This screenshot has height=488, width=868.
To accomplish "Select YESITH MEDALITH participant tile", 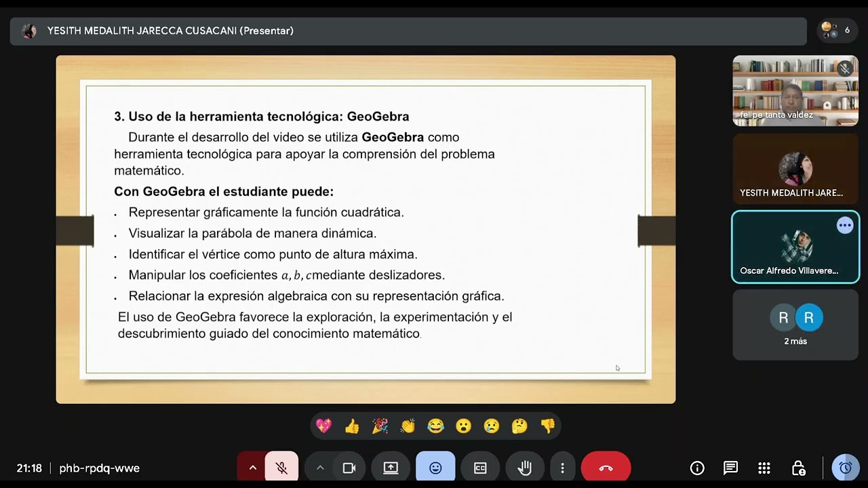I will click(x=795, y=169).
